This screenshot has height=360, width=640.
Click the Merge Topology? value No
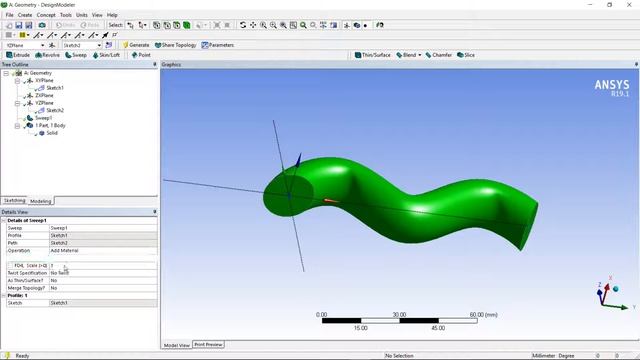(103, 288)
